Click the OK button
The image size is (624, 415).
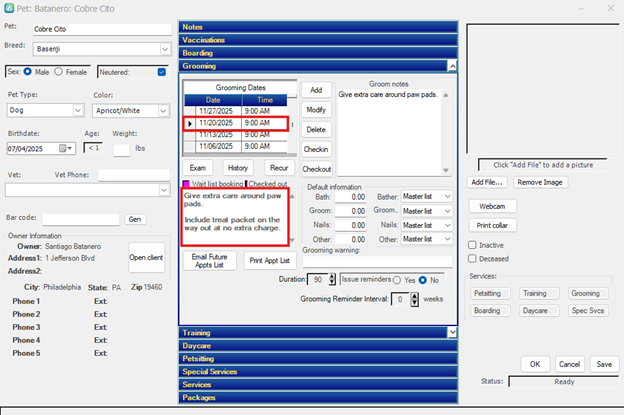pyautogui.click(x=535, y=364)
